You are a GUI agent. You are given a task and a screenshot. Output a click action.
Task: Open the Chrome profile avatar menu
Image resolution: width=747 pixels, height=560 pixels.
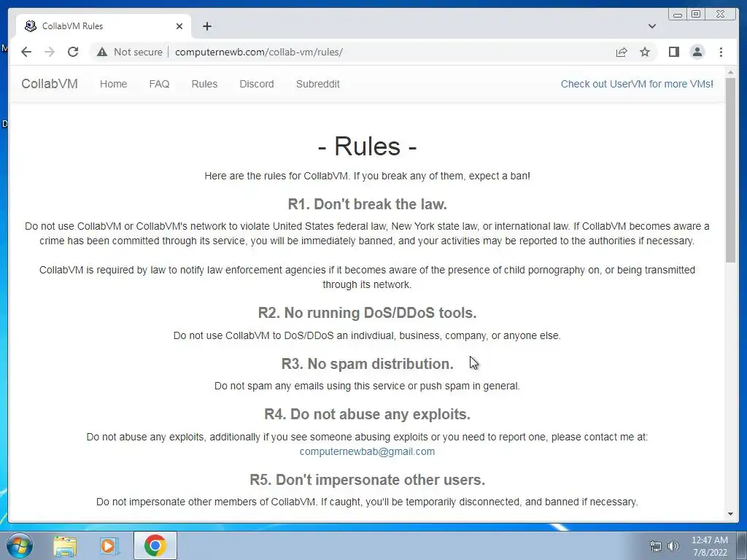[697, 52]
